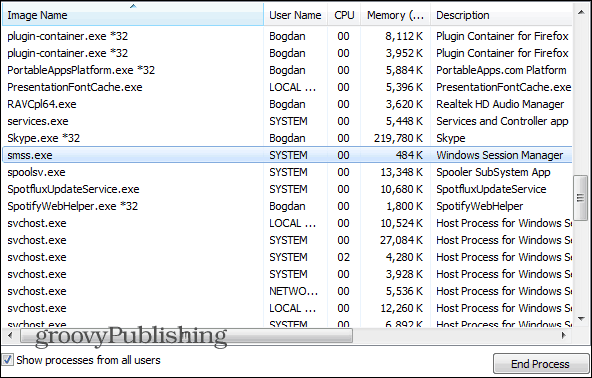Select plugin-container.exe using 3,952 K
Screen dimensions: 592x378
[x=287, y=53]
